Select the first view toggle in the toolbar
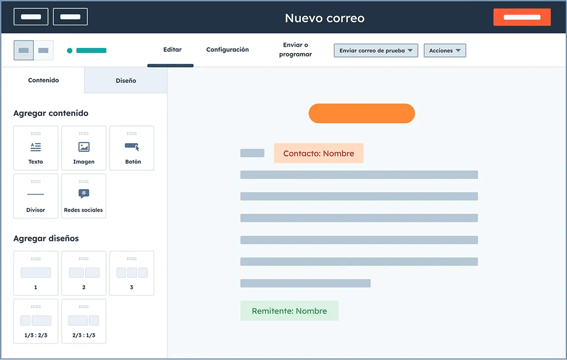Image resolution: width=567 pixels, height=360 pixels. point(24,50)
